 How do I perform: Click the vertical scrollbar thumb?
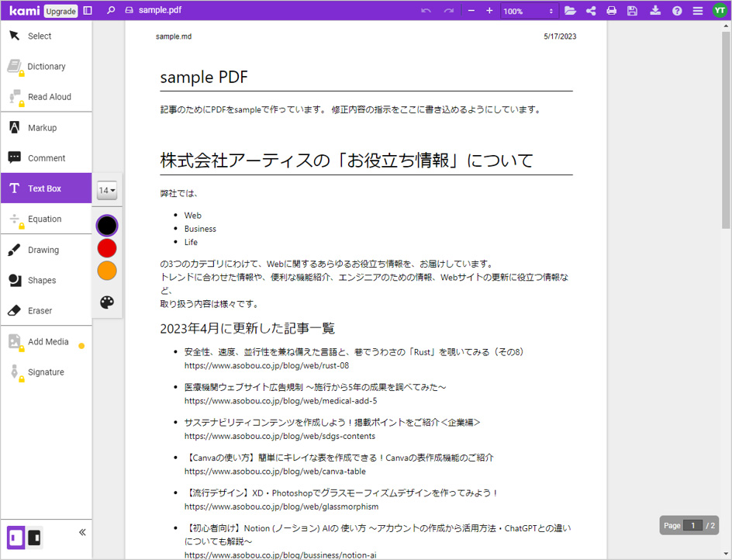coord(726,130)
